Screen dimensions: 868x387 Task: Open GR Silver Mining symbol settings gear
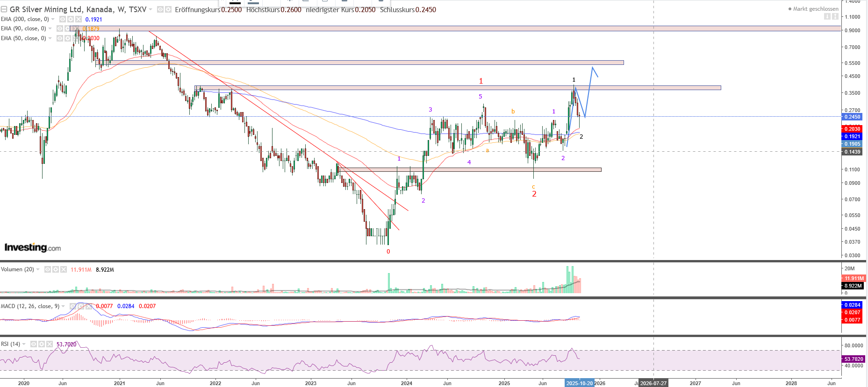(168, 9)
